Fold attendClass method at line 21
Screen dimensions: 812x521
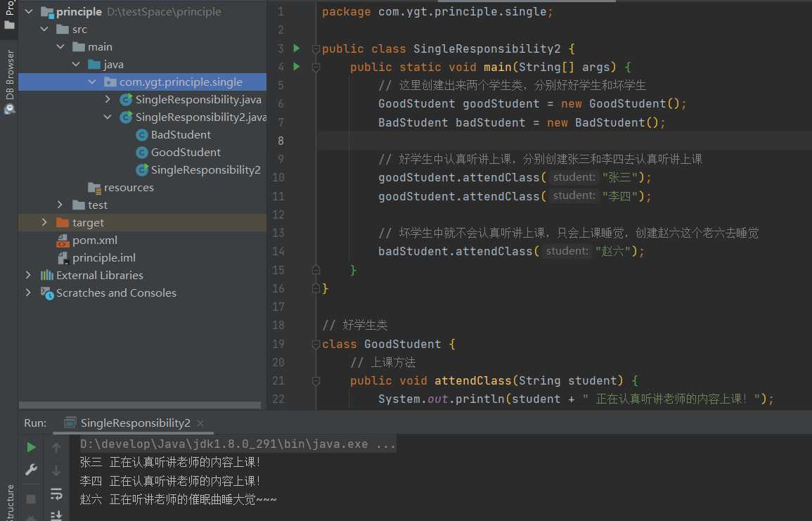point(316,381)
